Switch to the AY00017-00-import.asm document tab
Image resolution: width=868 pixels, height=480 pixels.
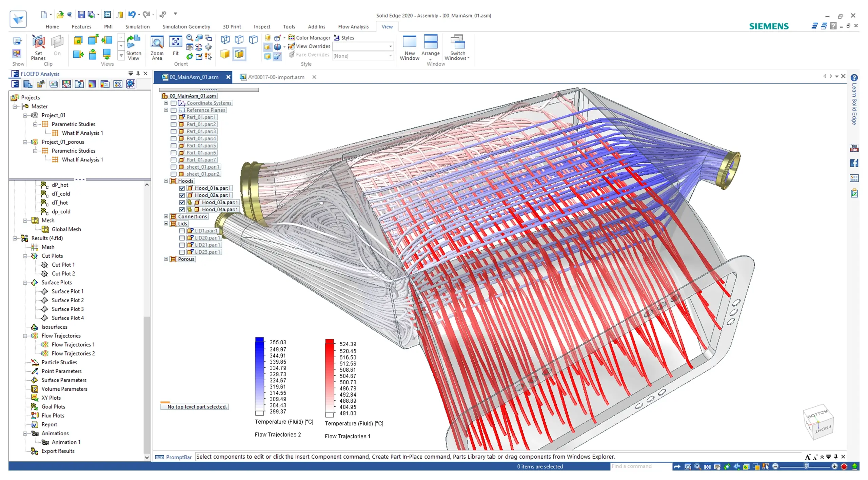coord(276,77)
